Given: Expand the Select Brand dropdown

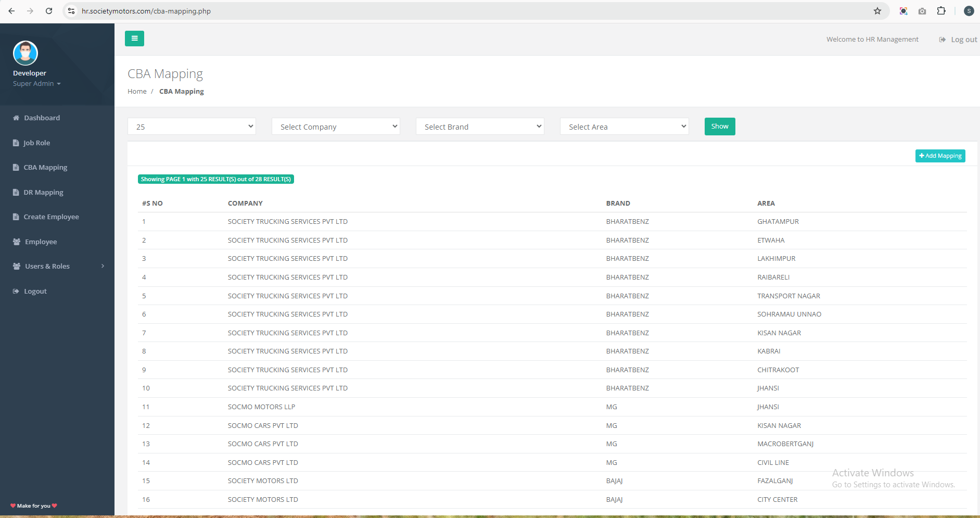Looking at the screenshot, I should tap(480, 127).
